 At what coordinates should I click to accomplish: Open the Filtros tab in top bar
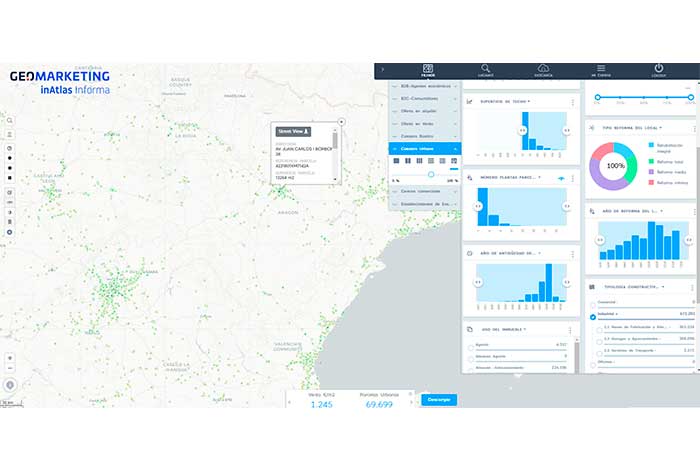[428, 70]
